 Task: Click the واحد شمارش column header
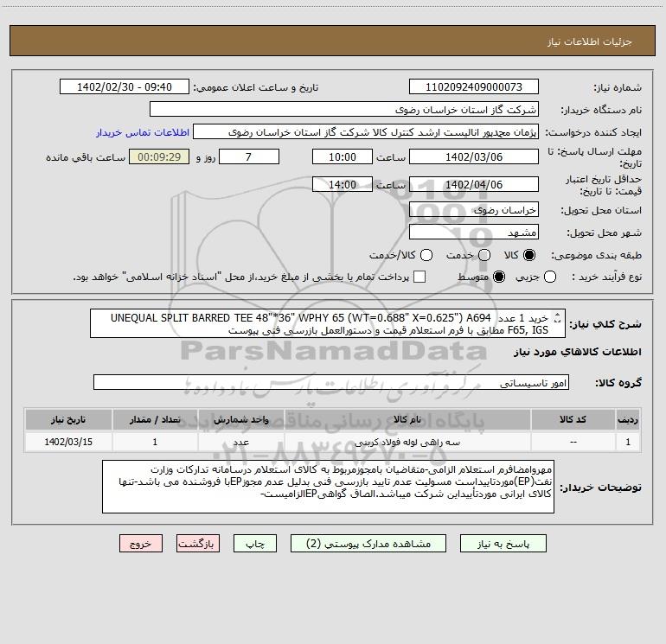[240, 419]
